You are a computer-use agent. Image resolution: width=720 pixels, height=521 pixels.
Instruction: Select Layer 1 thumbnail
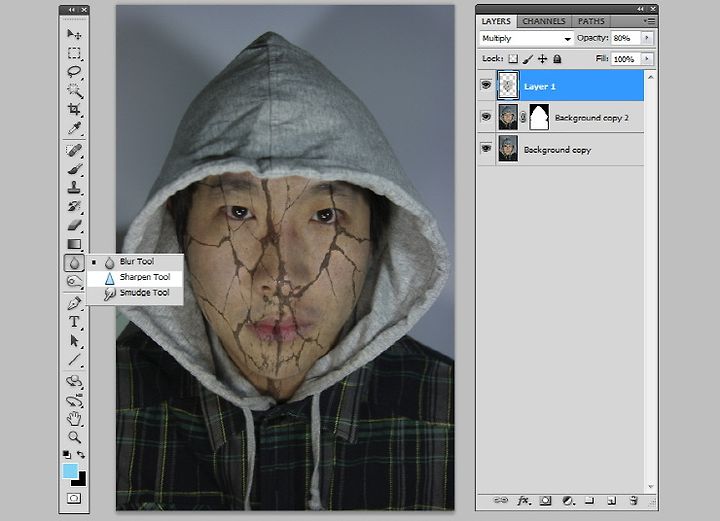click(x=508, y=85)
